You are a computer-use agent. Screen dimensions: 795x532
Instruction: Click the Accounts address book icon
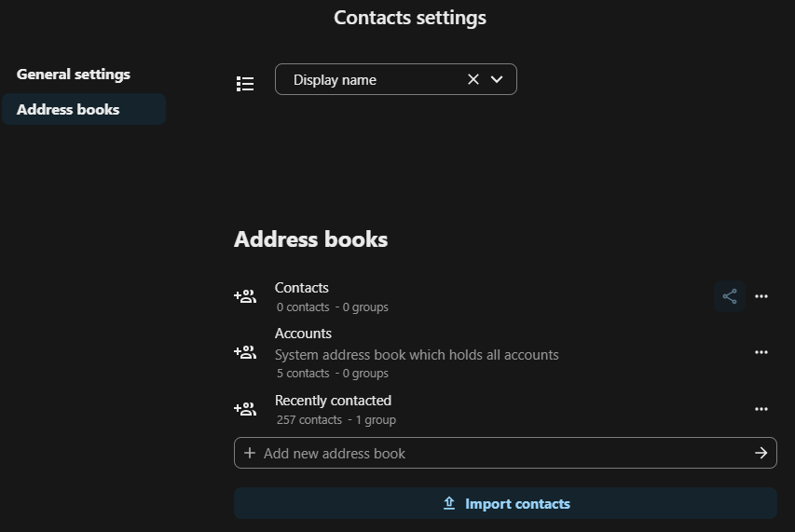pyautogui.click(x=245, y=353)
